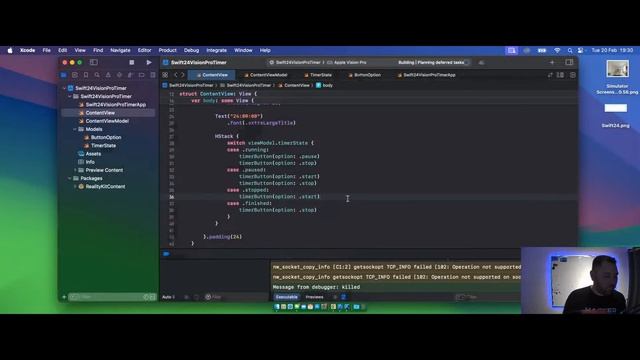Open the Apple menu
This screenshot has width=640, height=360.
pos(10,50)
